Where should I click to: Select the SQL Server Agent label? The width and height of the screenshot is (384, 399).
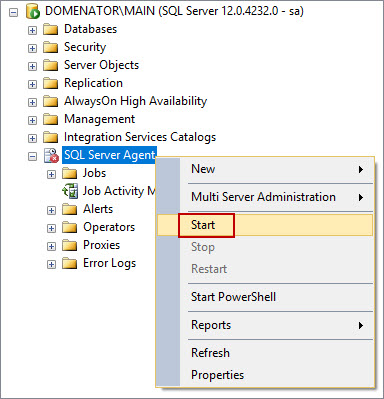[x=109, y=155]
